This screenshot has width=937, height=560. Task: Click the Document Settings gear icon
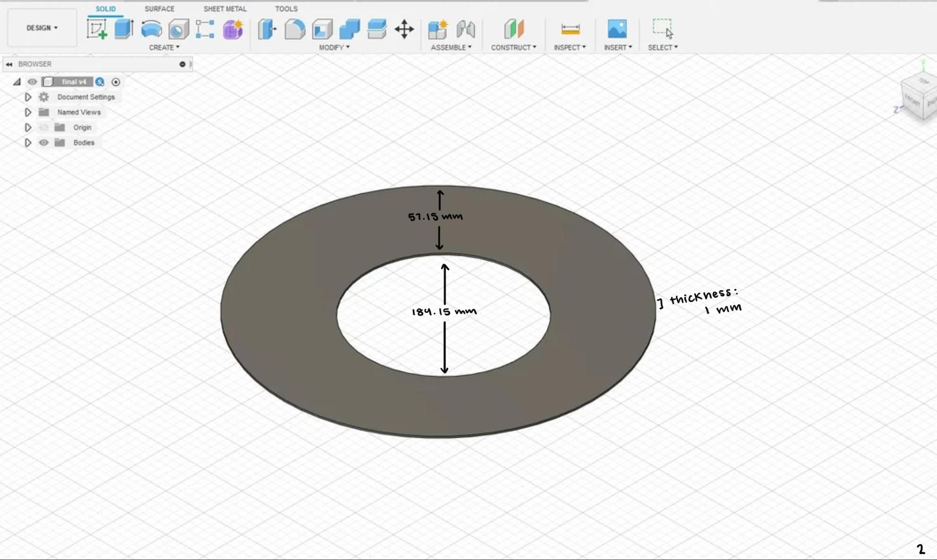[x=44, y=97]
